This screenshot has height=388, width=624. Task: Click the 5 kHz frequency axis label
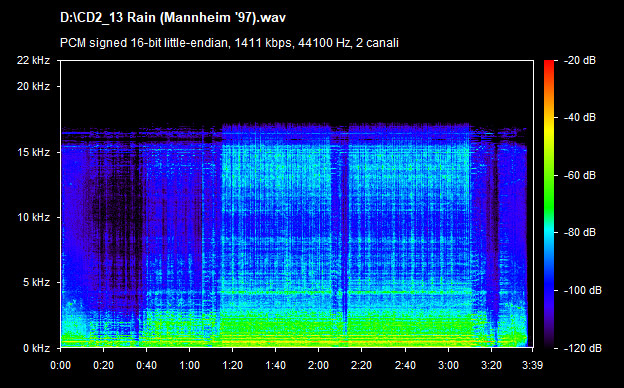coord(36,283)
